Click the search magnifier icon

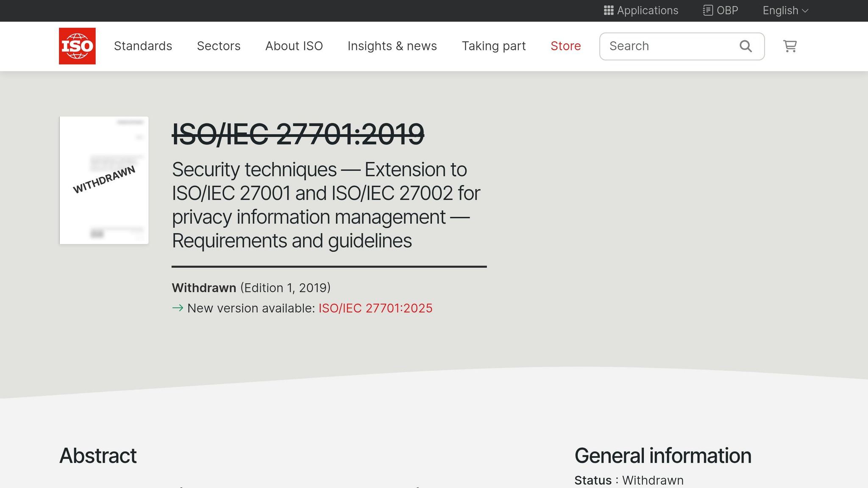coord(745,46)
